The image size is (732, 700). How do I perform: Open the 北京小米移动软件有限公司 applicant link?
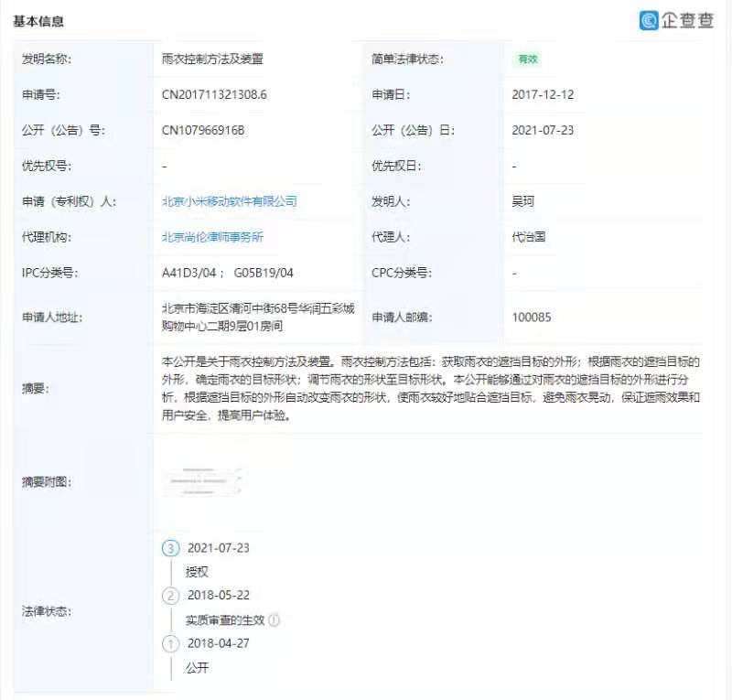coord(230,201)
